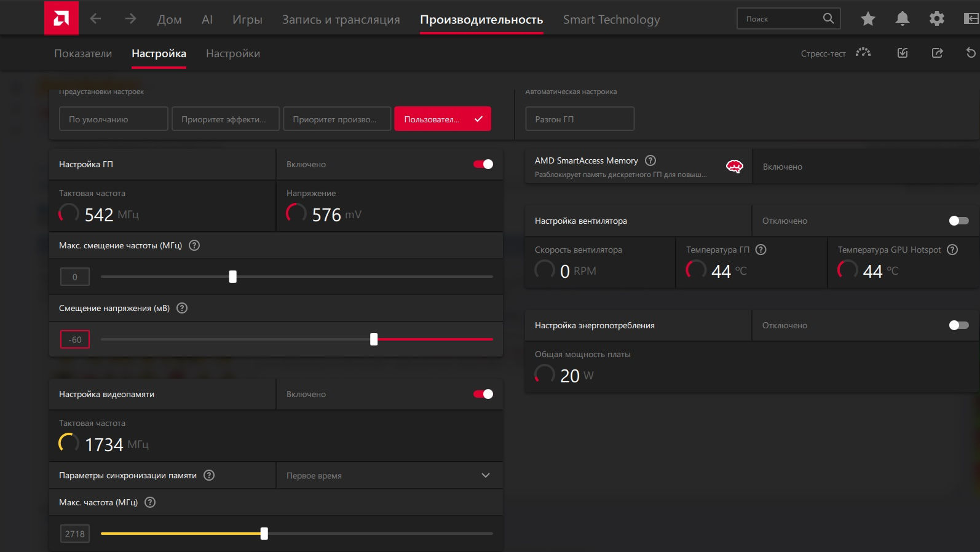Click the SmartAccess Memory brain icon
980x552 pixels.
[735, 167]
